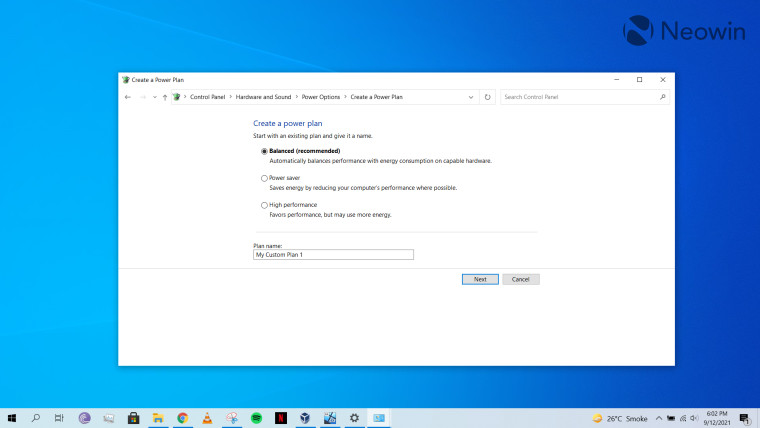Open the Control Panel taskbar icon
Viewport: 760px width, 428px height.
(379, 418)
